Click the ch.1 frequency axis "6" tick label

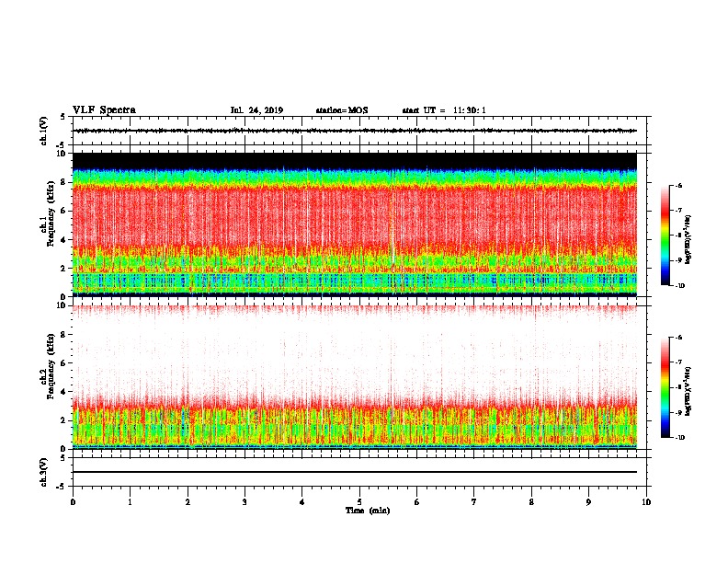[64, 211]
